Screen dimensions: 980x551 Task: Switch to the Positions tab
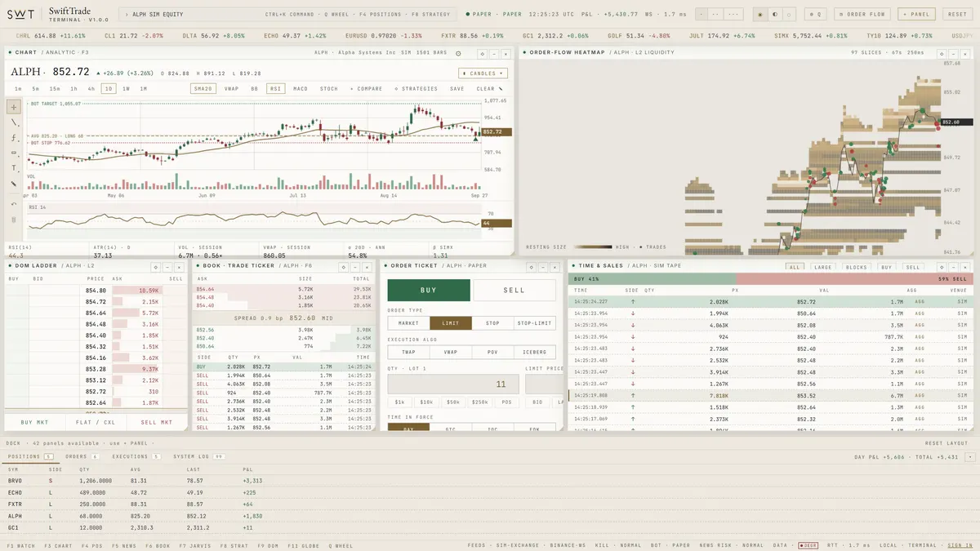tap(29, 456)
